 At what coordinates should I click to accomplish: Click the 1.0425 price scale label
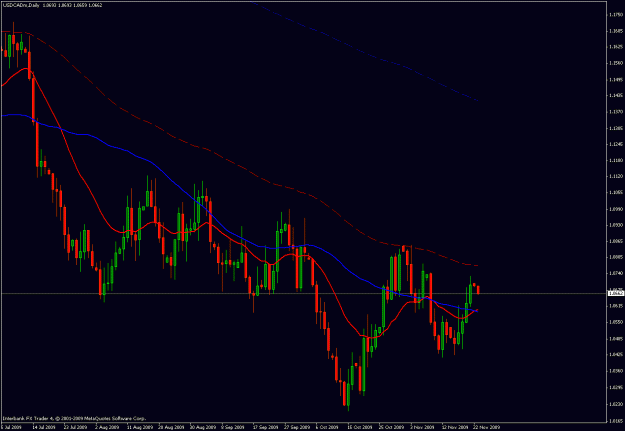tap(616, 354)
